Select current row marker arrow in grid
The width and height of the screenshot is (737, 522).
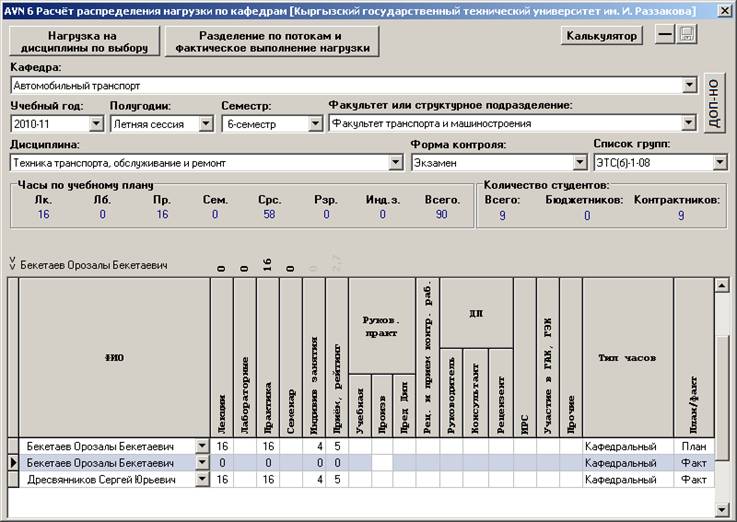tap(13, 463)
